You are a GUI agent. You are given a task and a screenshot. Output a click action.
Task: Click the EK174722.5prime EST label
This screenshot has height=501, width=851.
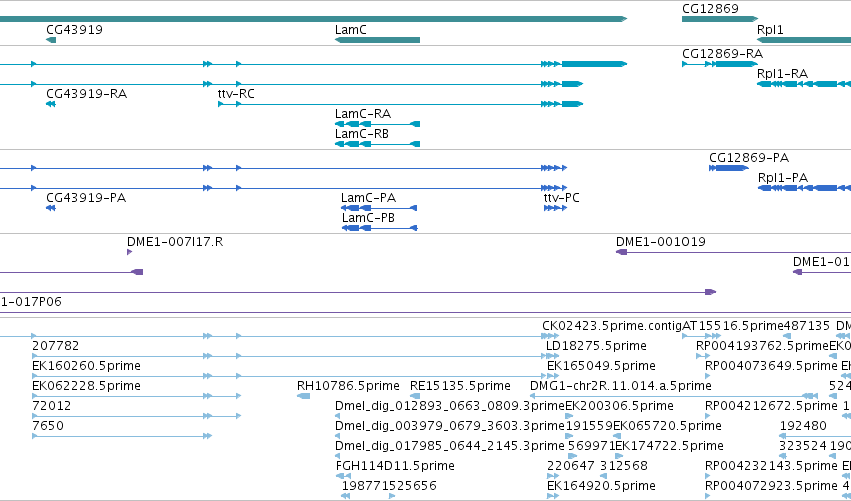669,447
